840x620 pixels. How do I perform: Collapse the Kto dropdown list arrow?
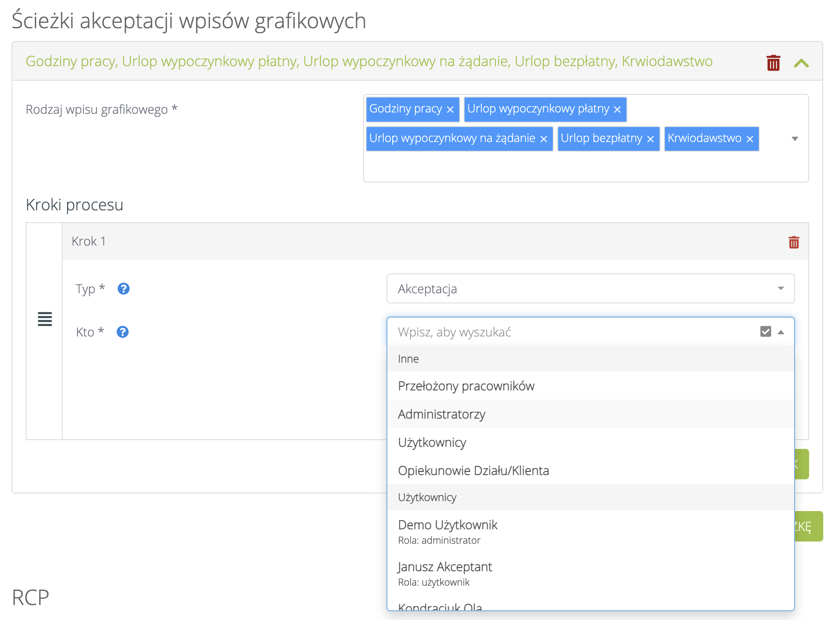tap(781, 332)
